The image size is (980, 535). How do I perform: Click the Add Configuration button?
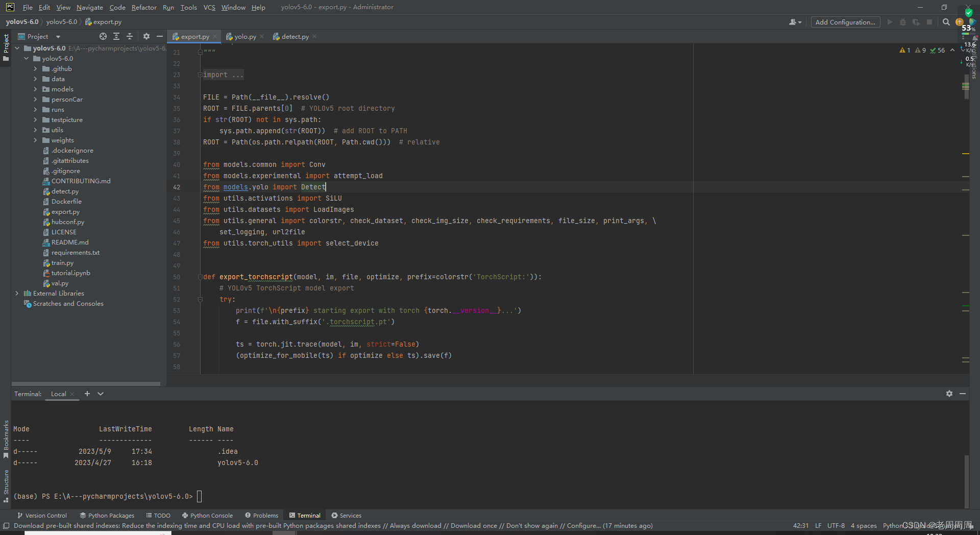click(x=845, y=22)
